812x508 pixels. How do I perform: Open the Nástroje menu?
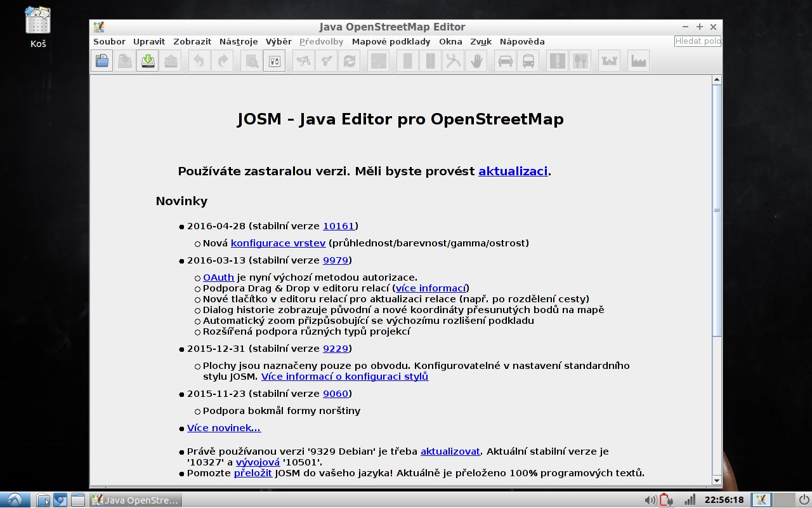(239, 41)
